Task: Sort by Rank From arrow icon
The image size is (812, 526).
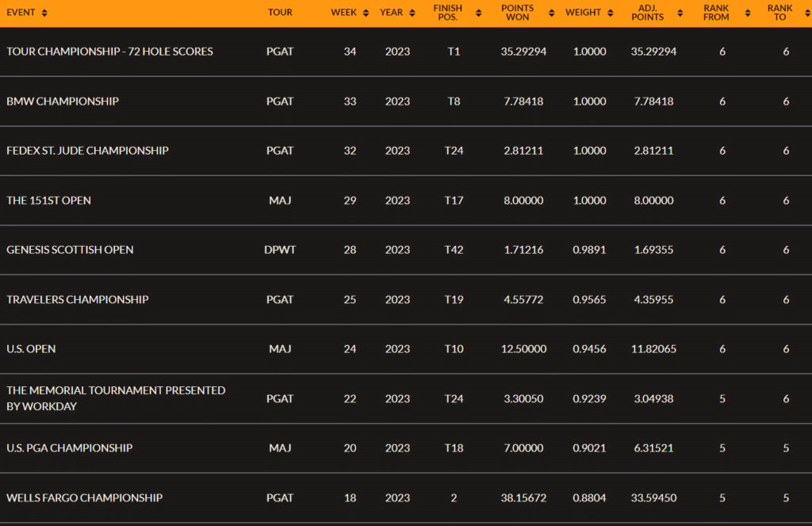Action: (x=748, y=13)
